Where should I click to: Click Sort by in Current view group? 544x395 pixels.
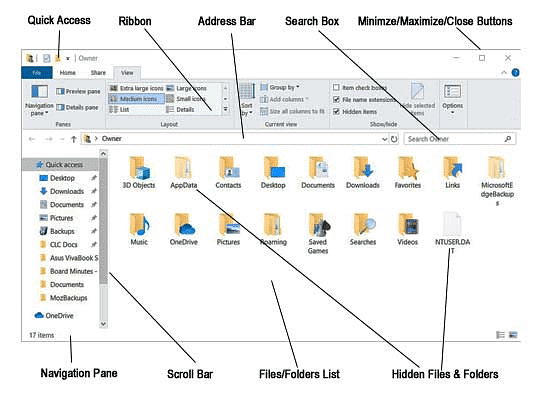[247, 100]
